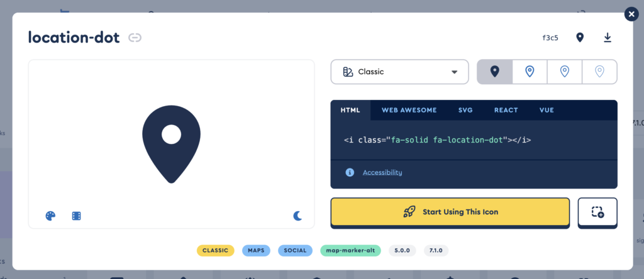
Task: Open the Accessibility link
Action: (382, 172)
